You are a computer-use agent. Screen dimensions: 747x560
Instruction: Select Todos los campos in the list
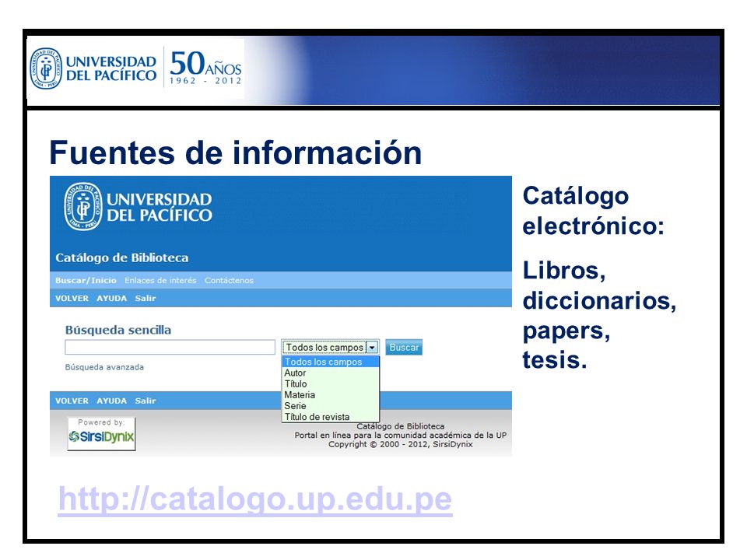[331, 362]
